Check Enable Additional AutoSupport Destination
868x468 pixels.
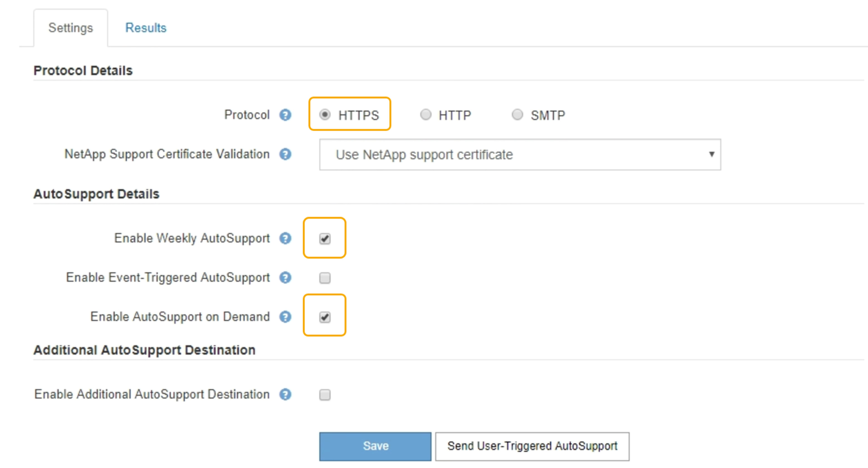click(325, 395)
